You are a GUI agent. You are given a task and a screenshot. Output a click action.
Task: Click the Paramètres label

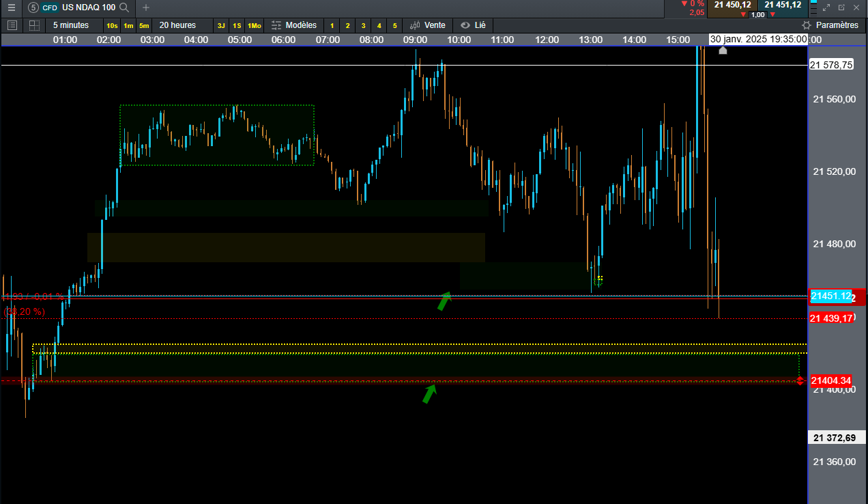pos(837,25)
